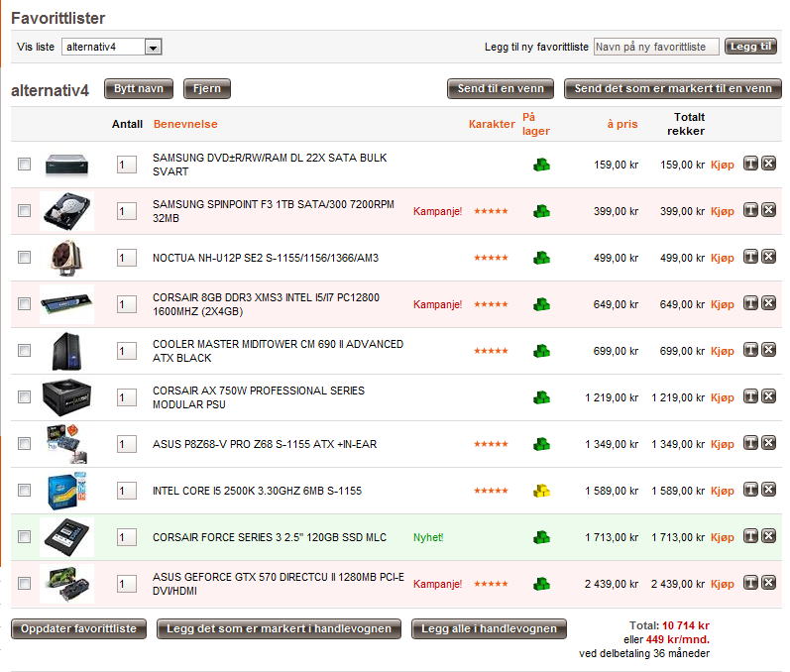The width and height of the screenshot is (790, 672).
Task: Click quantity field for ASUS GTX 570
Action: [x=127, y=584]
